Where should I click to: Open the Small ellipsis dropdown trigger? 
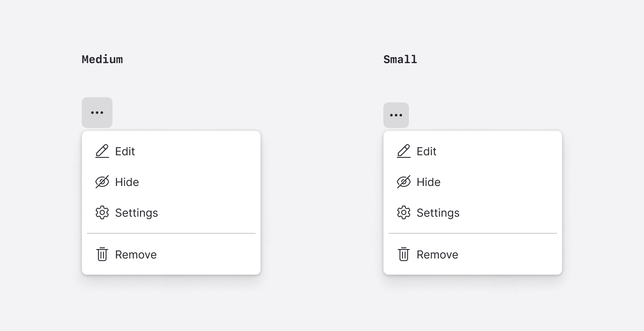[x=396, y=115]
